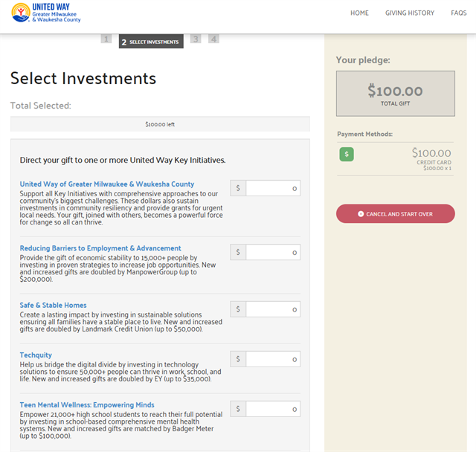Open the FAQS page

point(459,13)
